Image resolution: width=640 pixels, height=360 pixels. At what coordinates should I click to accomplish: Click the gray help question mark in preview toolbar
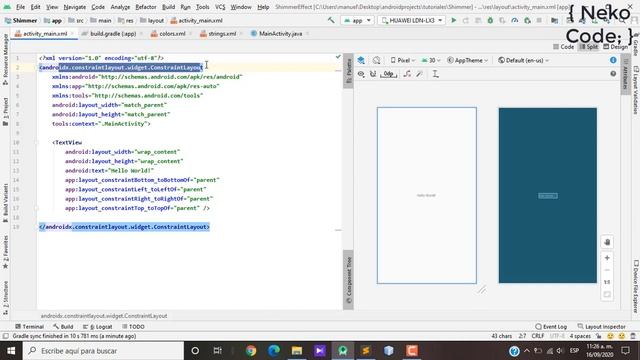coord(613,73)
